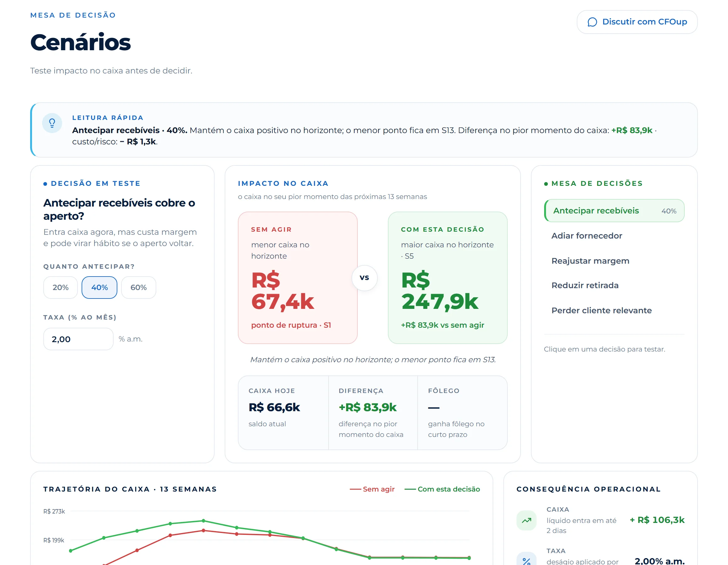Click the 40% badge on Antecipar recebíveis

(669, 211)
